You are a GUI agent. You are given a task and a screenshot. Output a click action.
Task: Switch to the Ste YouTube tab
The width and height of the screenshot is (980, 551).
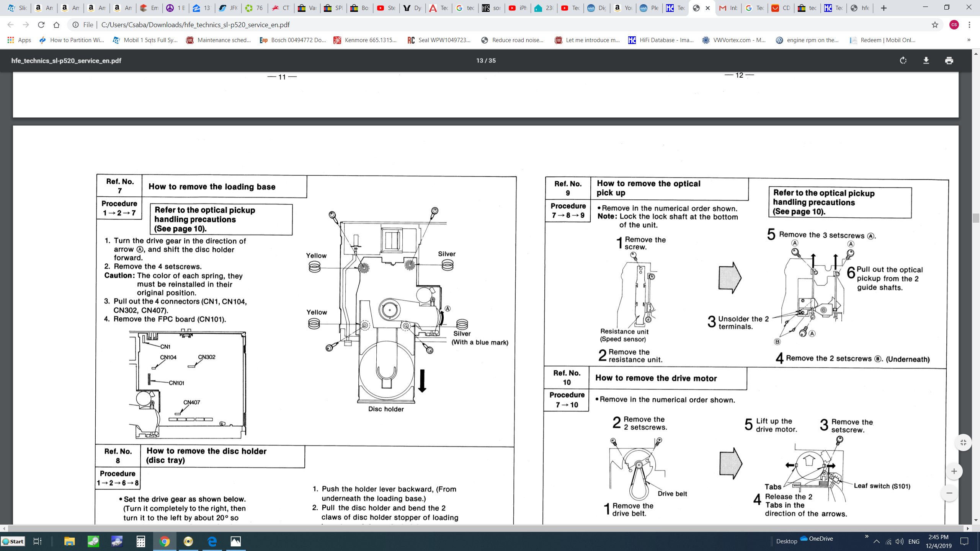(x=386, y=8)
